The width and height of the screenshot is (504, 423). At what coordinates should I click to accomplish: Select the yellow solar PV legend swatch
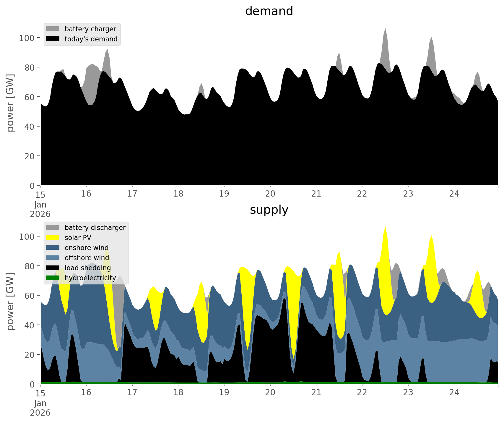tap(53, 238)
